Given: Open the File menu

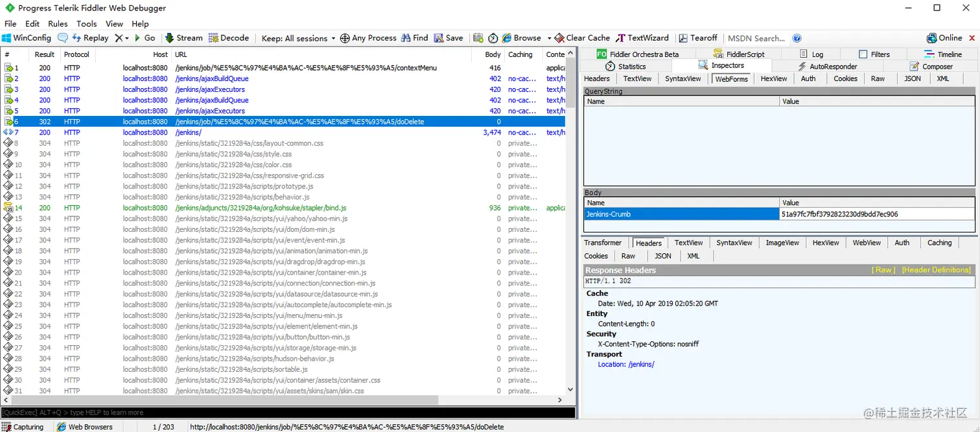Looking at the screenshot, I should pos(10,24).
